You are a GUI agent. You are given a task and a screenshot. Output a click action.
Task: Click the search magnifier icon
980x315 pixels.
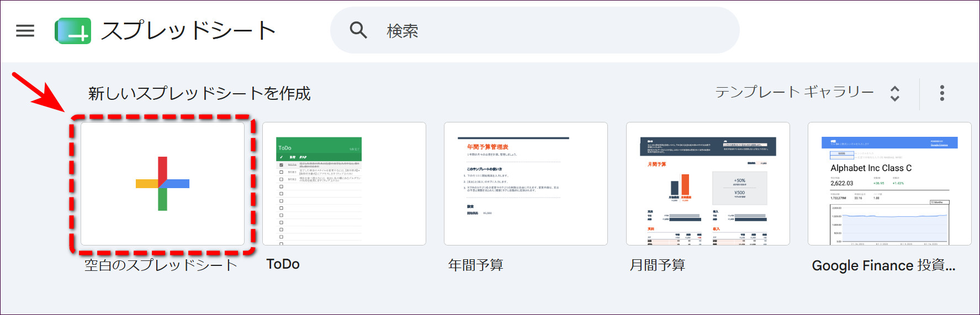coord(358,30)
